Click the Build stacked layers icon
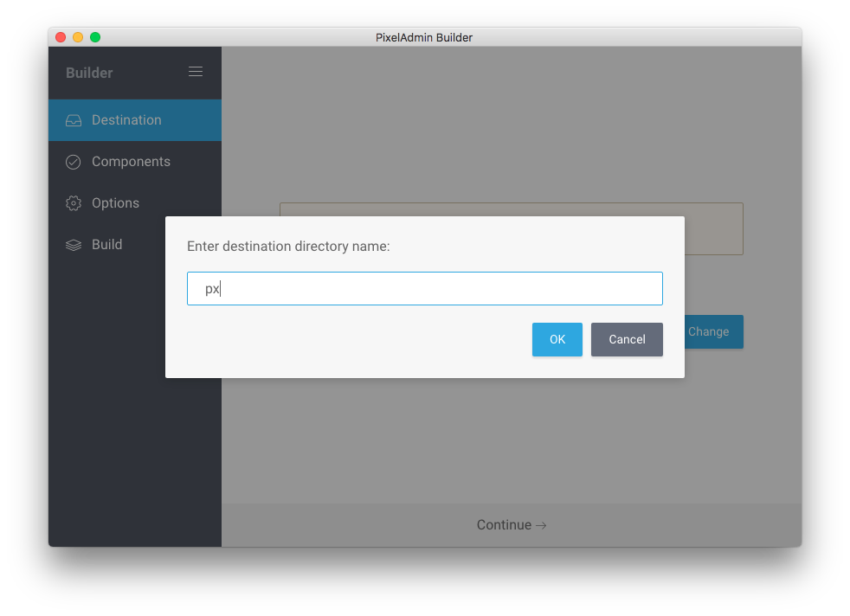The width and height of the screenshot is (850, 616). [x=74, y=245]
